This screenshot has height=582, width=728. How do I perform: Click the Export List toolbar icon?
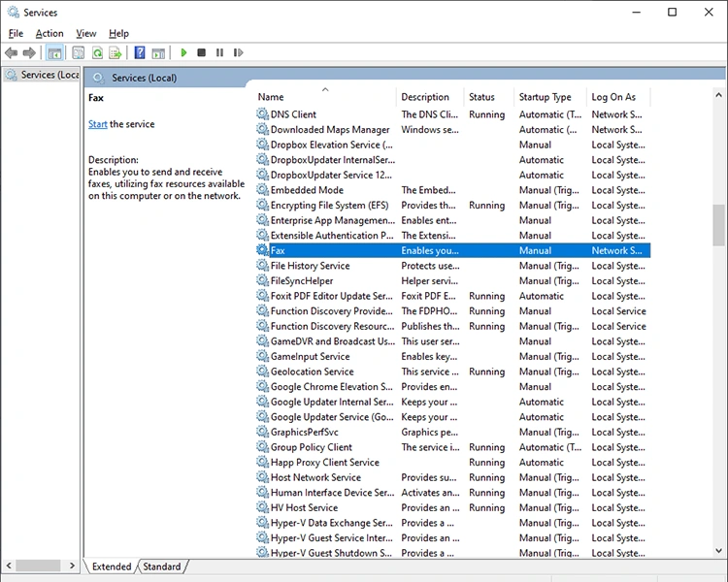click(x=116, y=53)
